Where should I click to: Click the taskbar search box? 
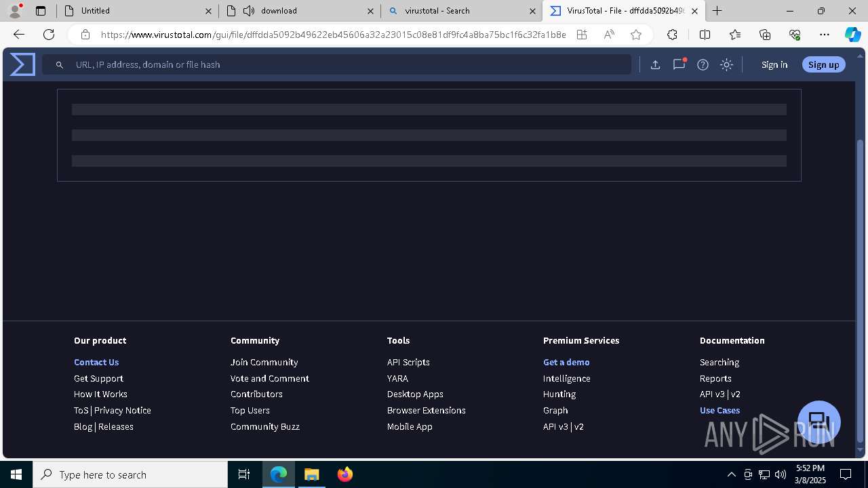pyautogui.click(x=130, y=474)
